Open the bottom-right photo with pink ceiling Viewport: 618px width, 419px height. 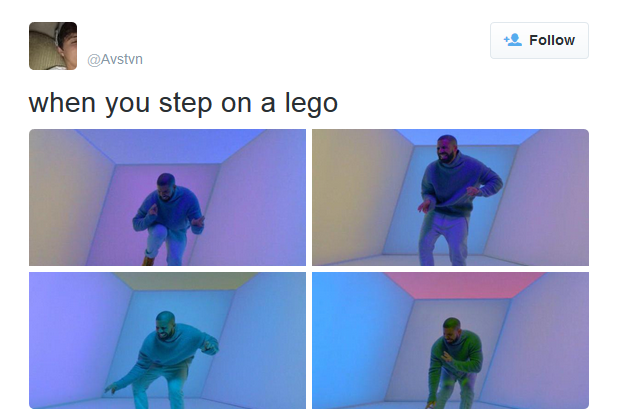pos(450,340)
